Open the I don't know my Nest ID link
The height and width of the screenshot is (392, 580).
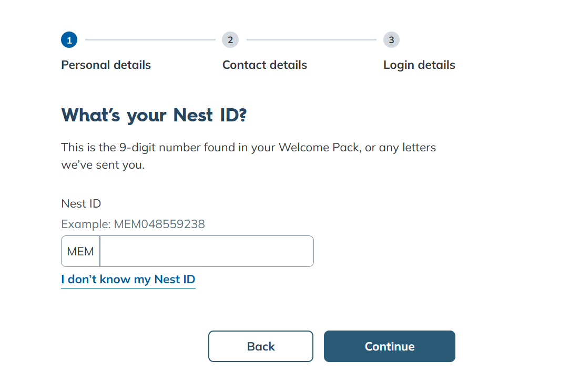coord(128,279)
